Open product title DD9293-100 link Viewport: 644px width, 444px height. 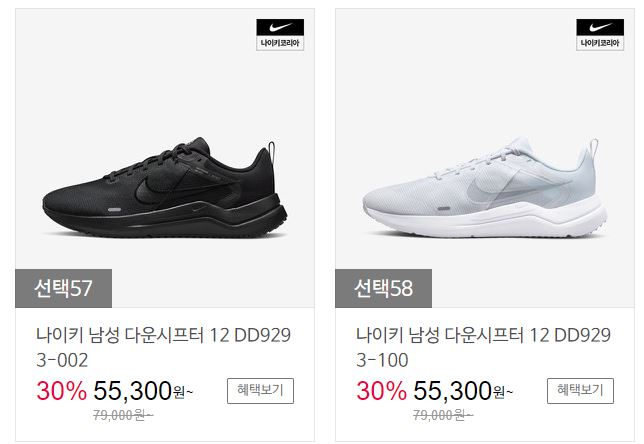pyautogui.click(x=483, y=347)
